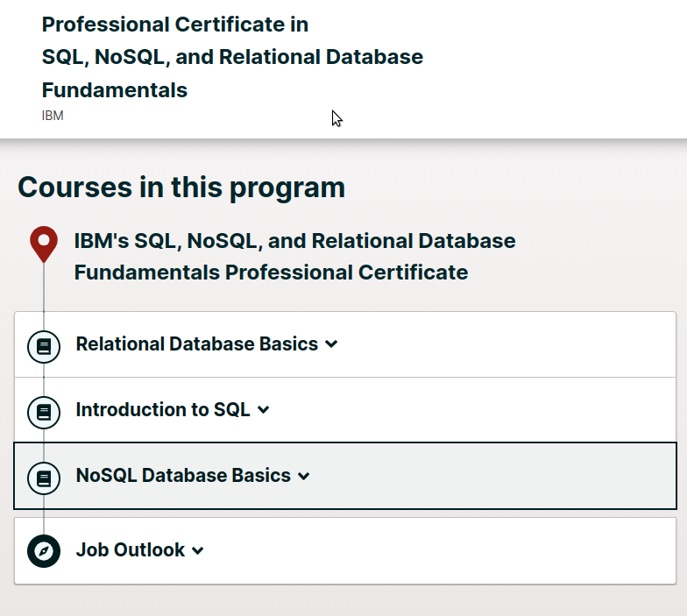Click the 'Courses in this program' heading
This screenshot has height=616, width=687.
(x=181, y=188)
